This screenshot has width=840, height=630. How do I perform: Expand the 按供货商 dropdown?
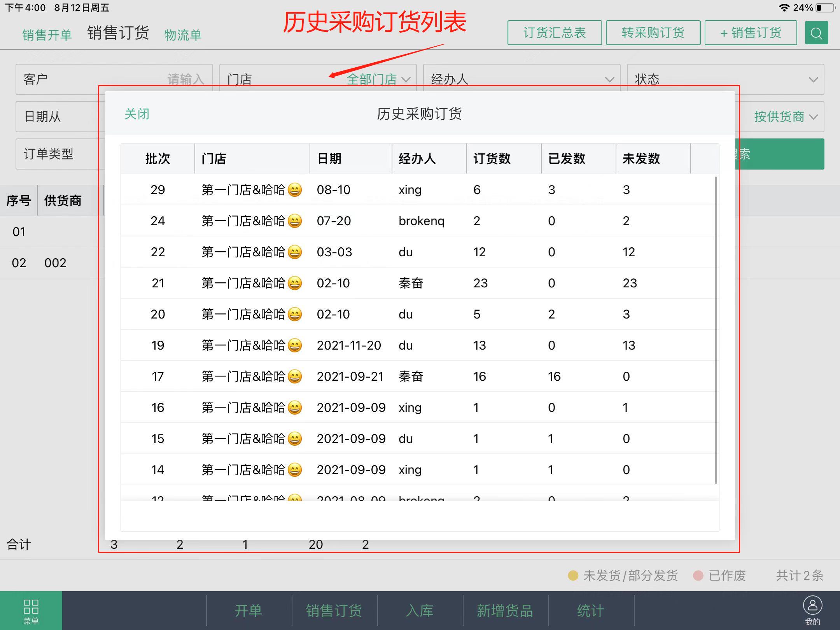point(786,116)
